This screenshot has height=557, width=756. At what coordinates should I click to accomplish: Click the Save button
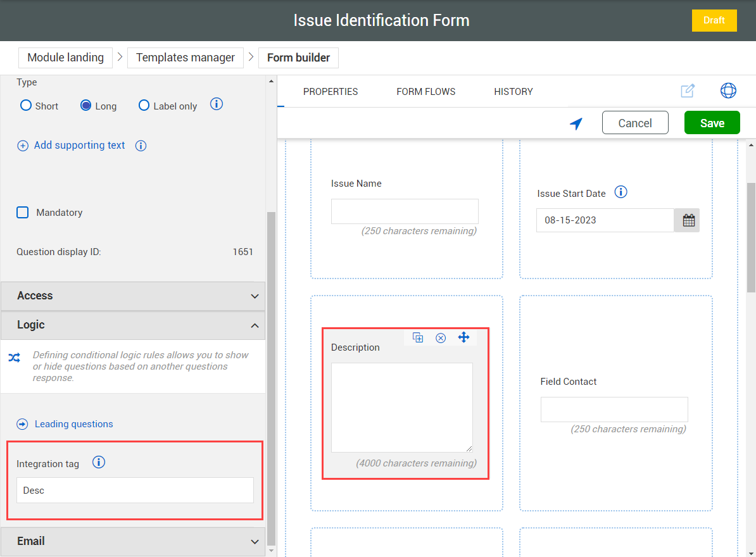pos(712,123)
